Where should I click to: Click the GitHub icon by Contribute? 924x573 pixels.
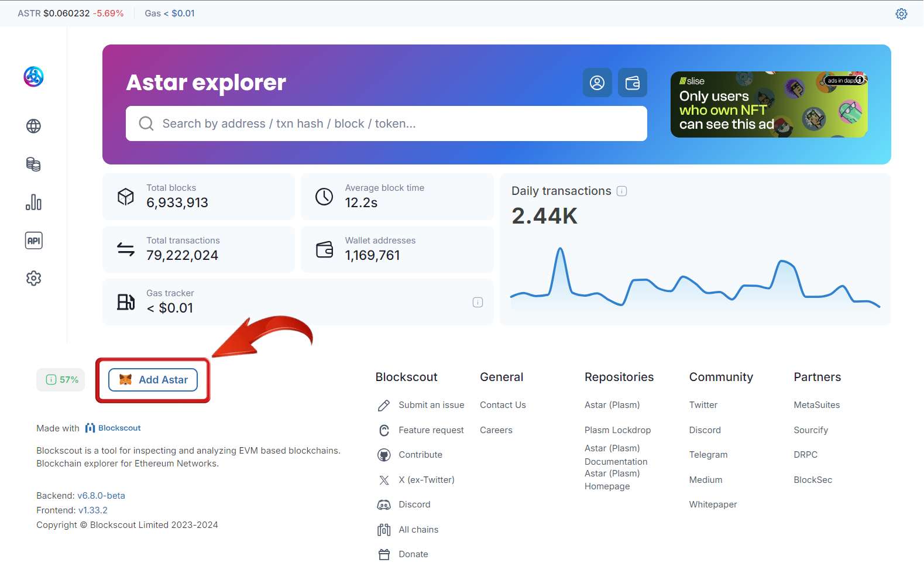tap(384, 455)
